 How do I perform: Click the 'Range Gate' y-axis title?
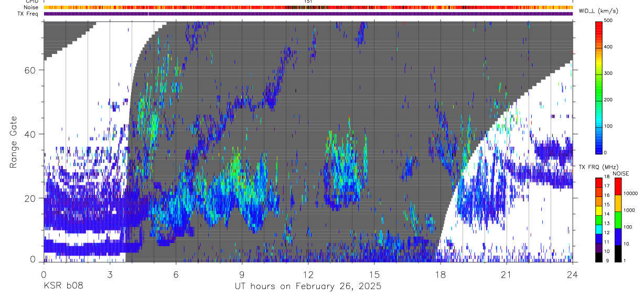14,141
